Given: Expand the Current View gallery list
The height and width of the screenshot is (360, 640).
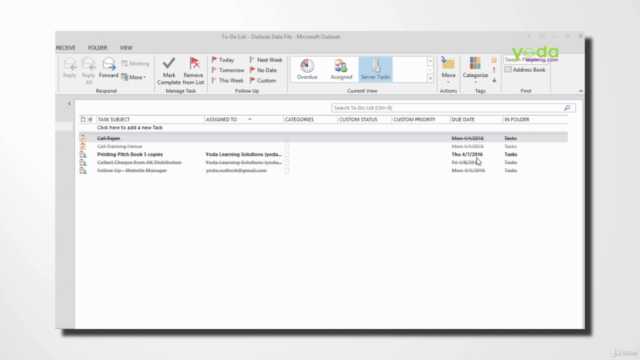Looking at the screenshot, I should tap(430, 79).
